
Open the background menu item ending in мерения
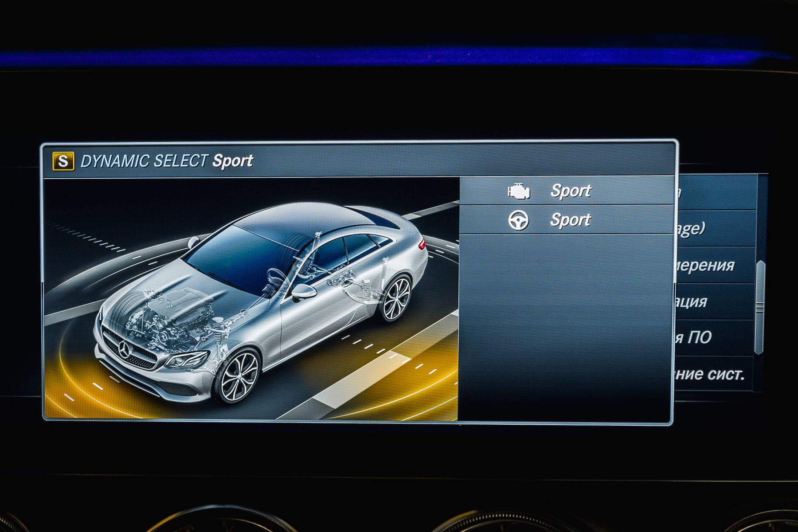(715, 265)
